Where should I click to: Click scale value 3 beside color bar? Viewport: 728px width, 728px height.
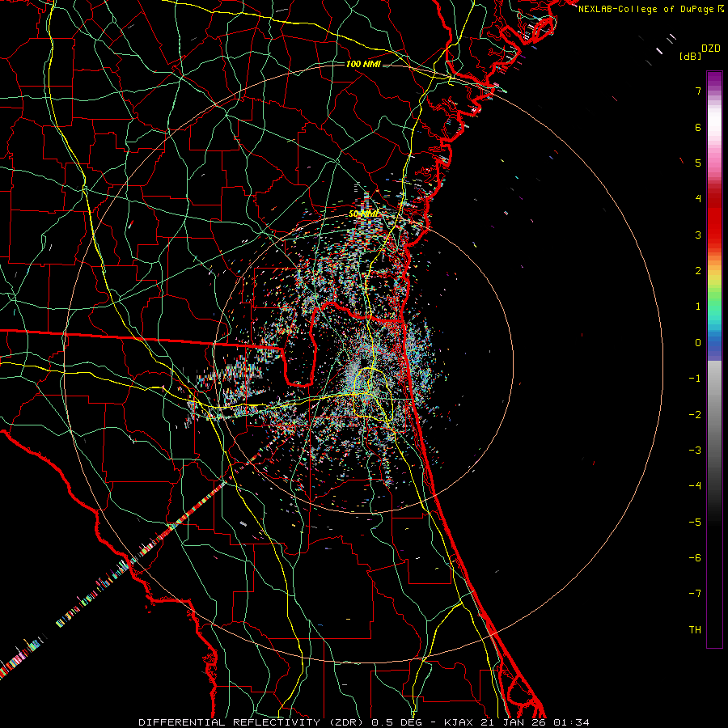click(x=698, y=235)
